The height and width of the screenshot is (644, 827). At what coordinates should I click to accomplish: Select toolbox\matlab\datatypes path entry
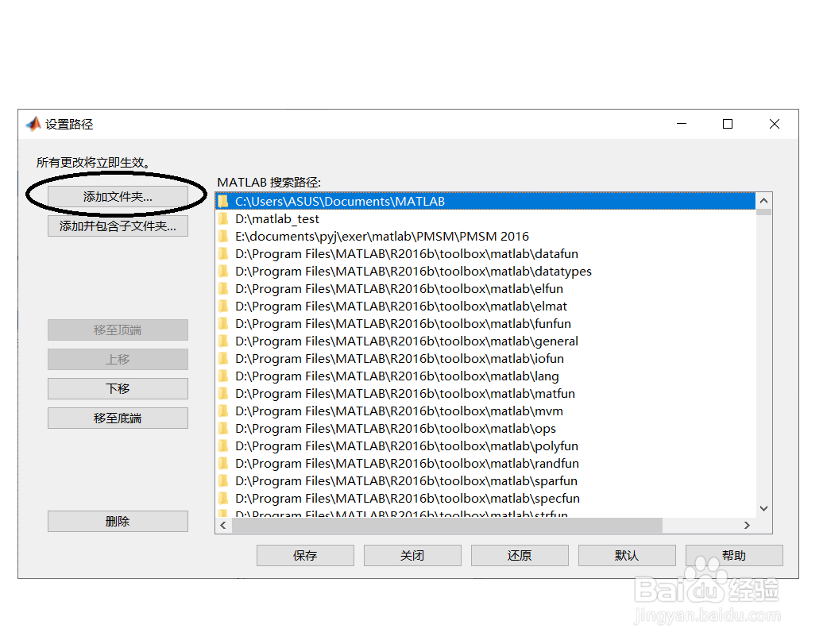485,271
